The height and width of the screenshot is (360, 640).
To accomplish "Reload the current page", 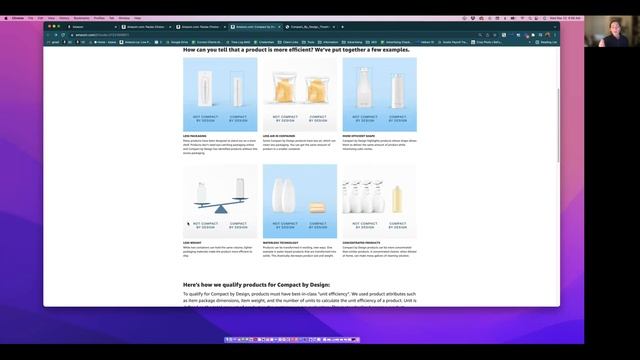I will click(x=63, y=35).
